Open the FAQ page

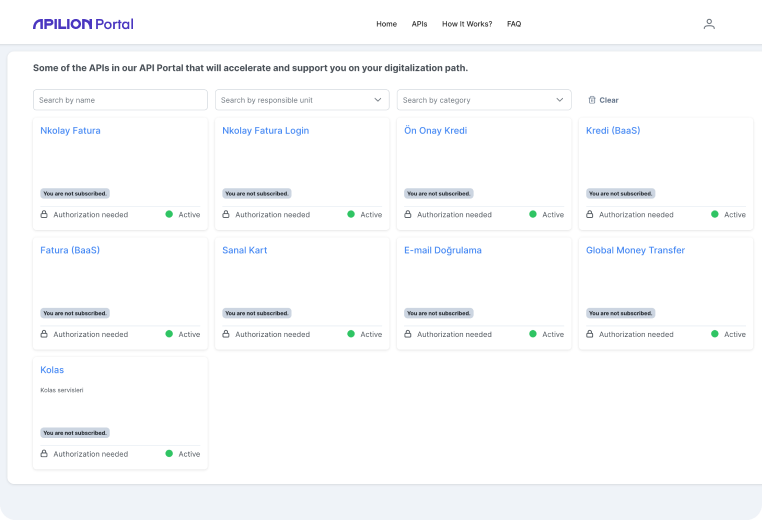pos(514,24)
